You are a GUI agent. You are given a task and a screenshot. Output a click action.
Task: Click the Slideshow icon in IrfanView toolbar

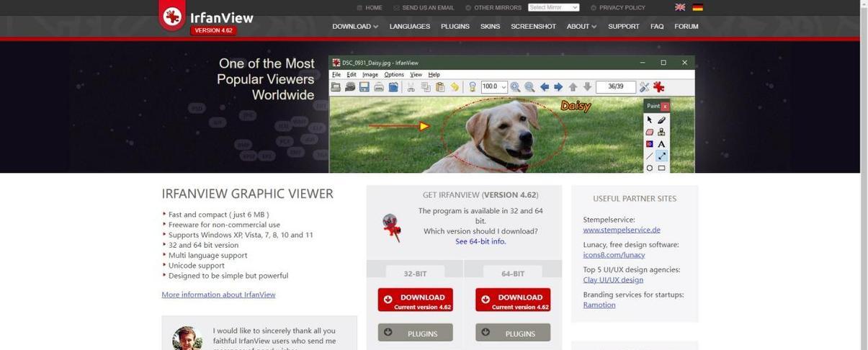coord(350,86)
